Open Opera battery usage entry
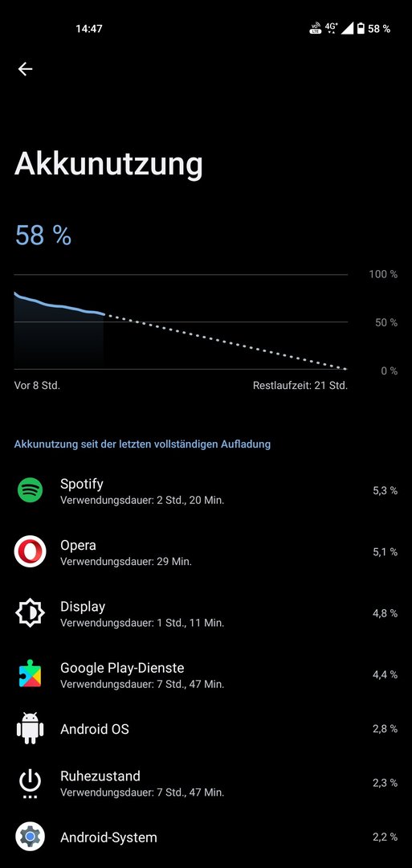412x868 pixels. click(x=206, y=552)
